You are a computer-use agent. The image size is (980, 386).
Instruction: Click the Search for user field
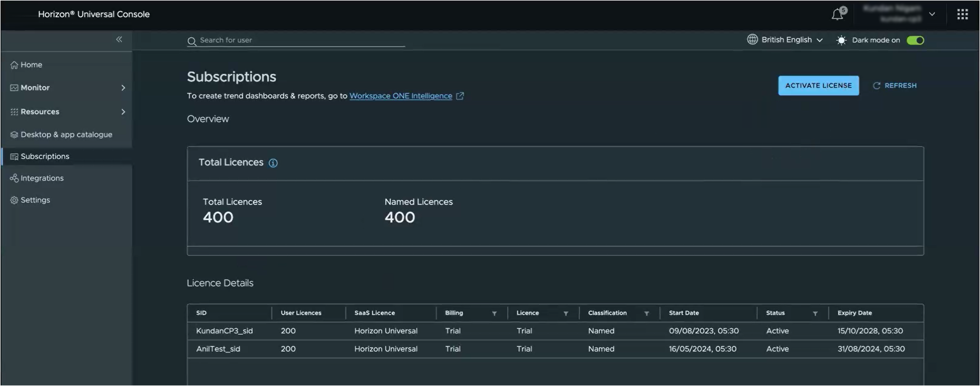click(x=296, y=40)
